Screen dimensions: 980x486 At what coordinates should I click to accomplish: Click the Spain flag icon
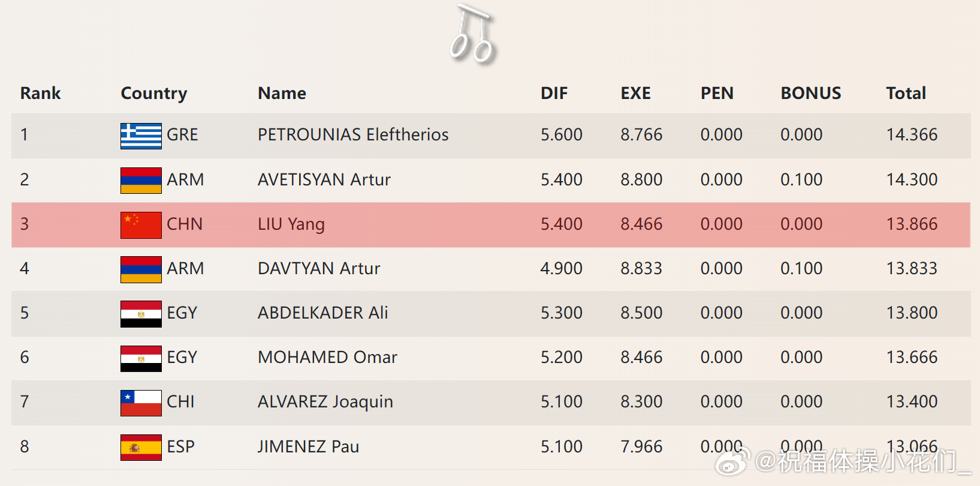pos(141,448)
